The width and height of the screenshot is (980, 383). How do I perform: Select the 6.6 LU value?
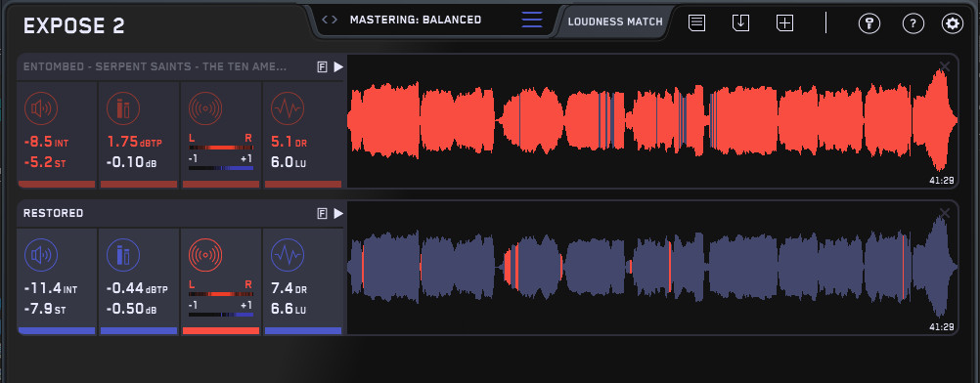pyautogui.click(x=289, y=310)
